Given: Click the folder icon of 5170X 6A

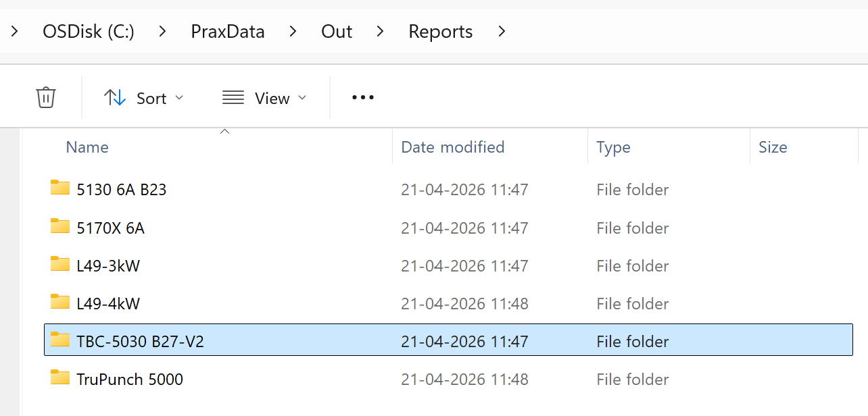Looking at the screenshot, I should click(60, 226).
